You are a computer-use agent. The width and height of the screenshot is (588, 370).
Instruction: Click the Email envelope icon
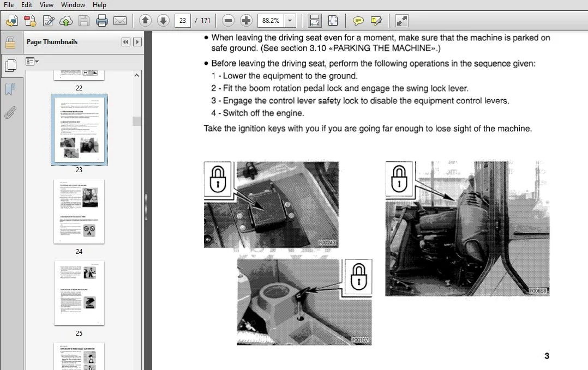120,21
